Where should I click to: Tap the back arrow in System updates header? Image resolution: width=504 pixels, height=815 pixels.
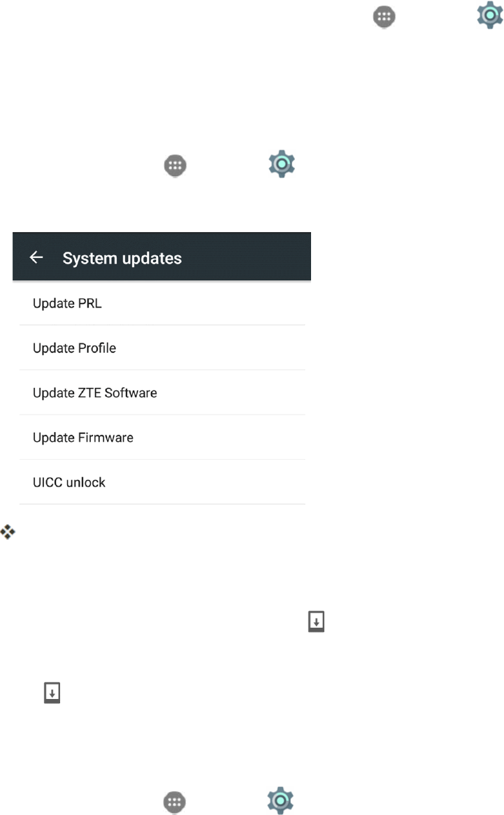coord(36,257)
